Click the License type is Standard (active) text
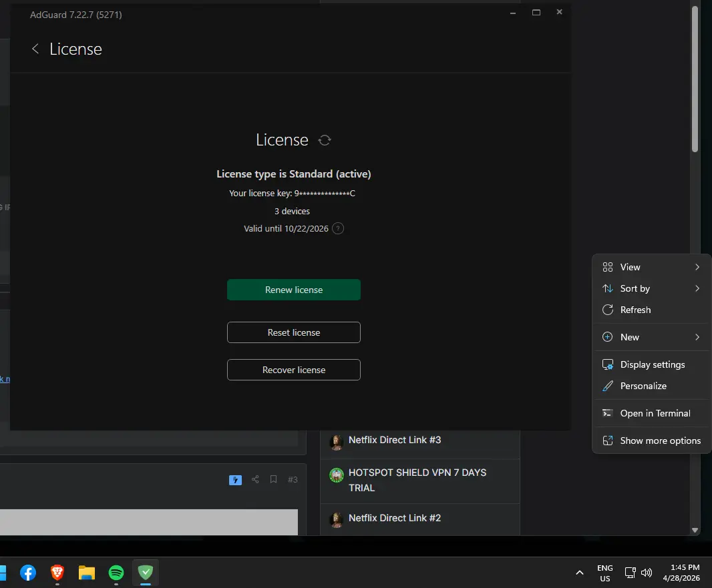712x588 pixels. 294,174
